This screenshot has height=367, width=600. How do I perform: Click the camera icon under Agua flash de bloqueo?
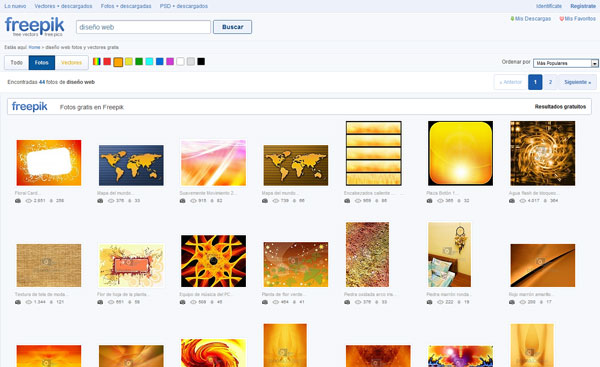(512, 201)
